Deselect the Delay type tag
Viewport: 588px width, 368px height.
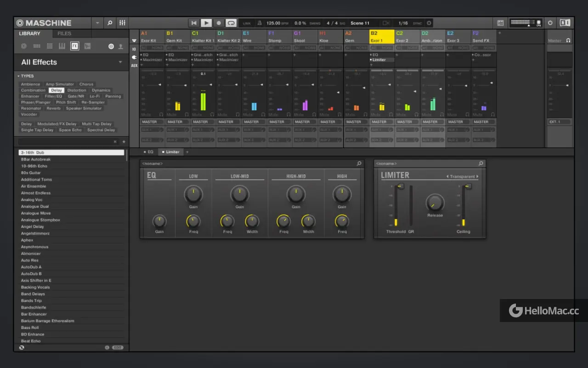coord(57,90)
